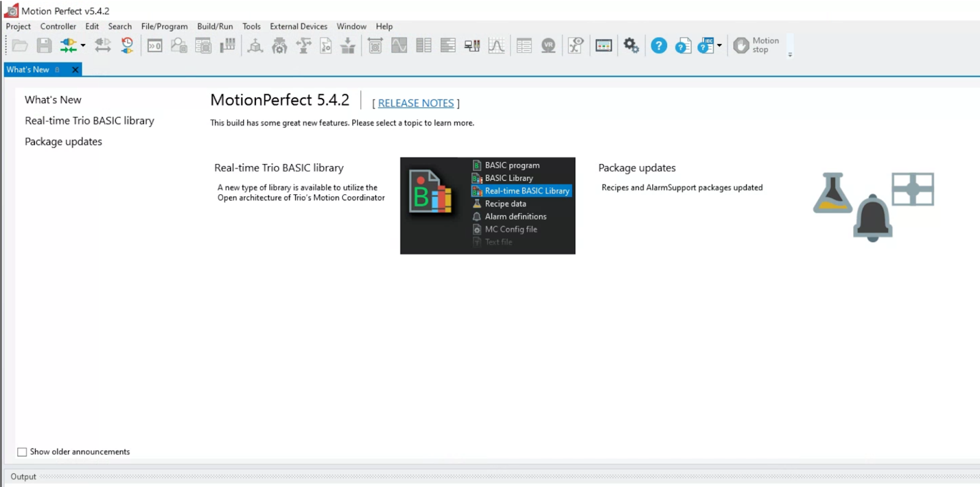Click the controller configuration window icon
980x487 pixels.
click(x=203, y=45)
